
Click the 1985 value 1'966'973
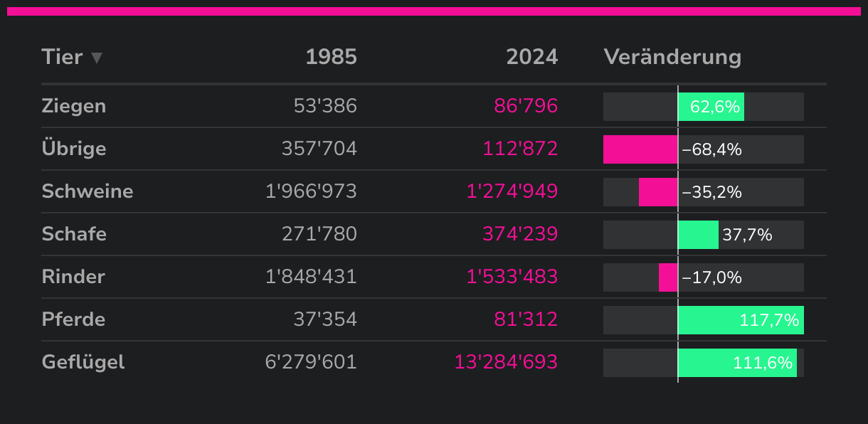coord(311,191)
